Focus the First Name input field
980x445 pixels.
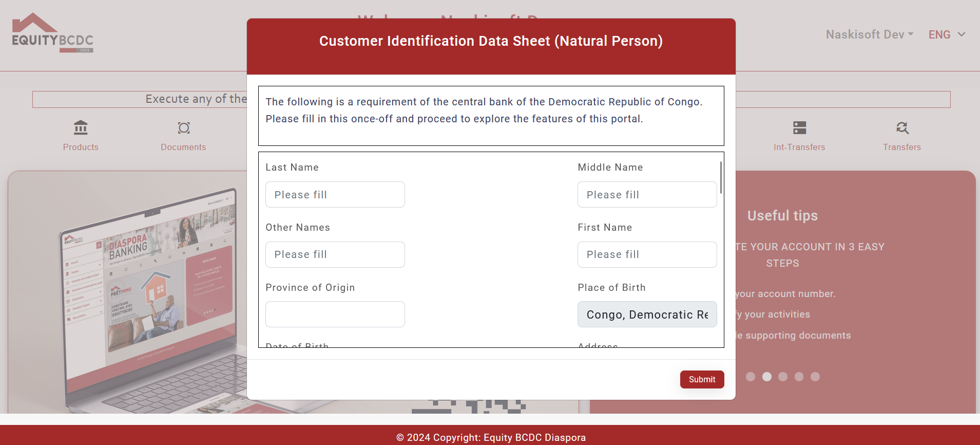click(x=647, y=254)
